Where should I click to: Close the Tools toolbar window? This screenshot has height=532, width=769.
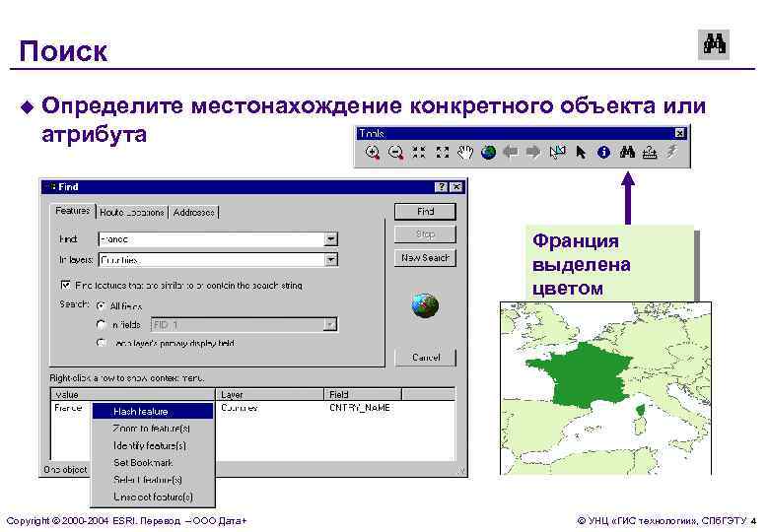point(679,133)
